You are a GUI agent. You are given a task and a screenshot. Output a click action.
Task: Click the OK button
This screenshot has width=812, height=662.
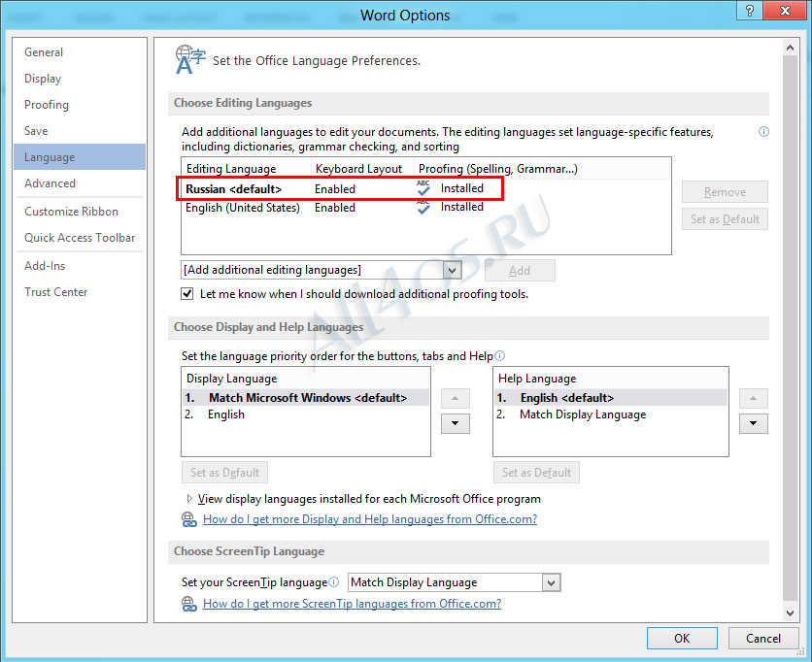click(x=682, y=638)
